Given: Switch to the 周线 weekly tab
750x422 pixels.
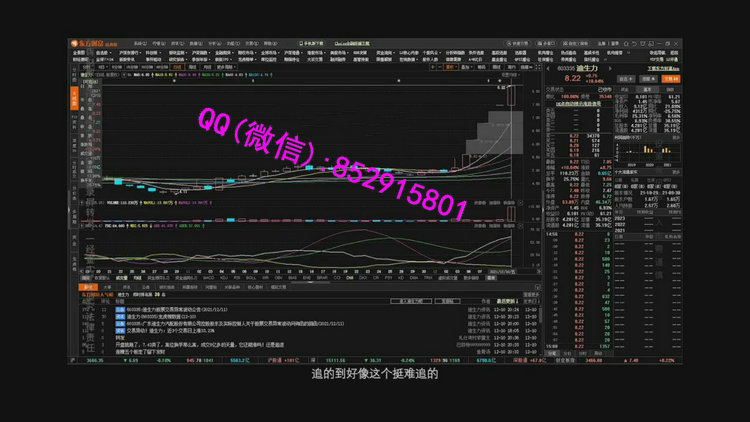Looking at the screenshot, I should pyautogui.click(x=191, y=67).
